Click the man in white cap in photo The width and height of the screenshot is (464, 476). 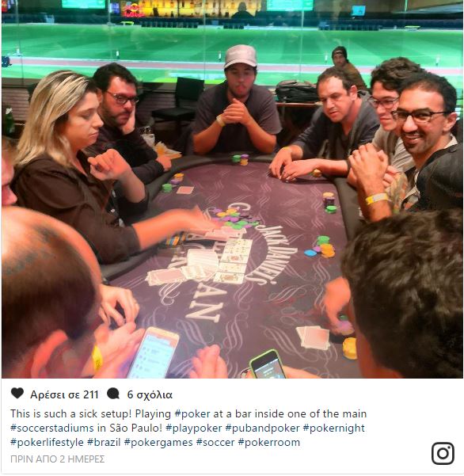point(238,100)
